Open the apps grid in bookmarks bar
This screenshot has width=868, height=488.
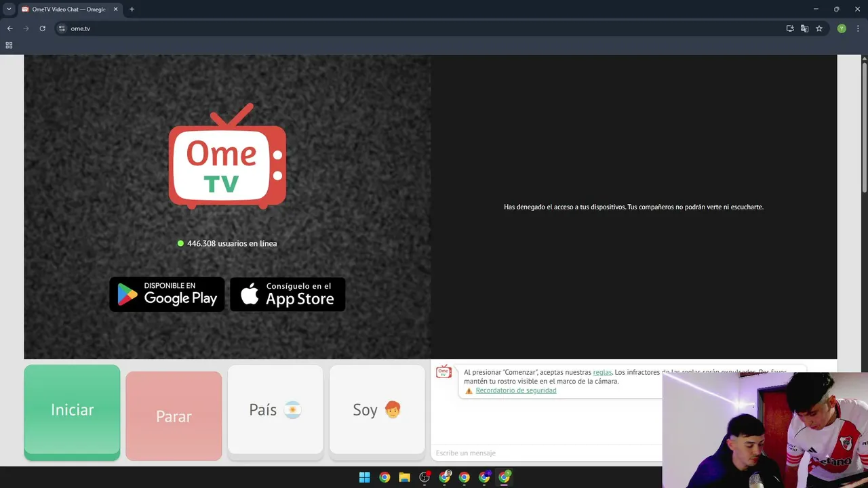pyautogui.click(x=9, y=45)
